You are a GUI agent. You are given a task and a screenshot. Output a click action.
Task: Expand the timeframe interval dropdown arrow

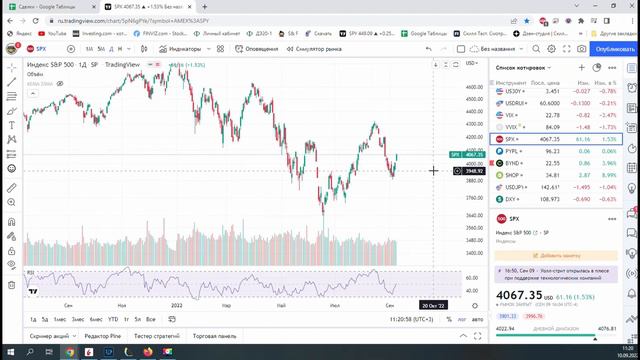point(129,49)
